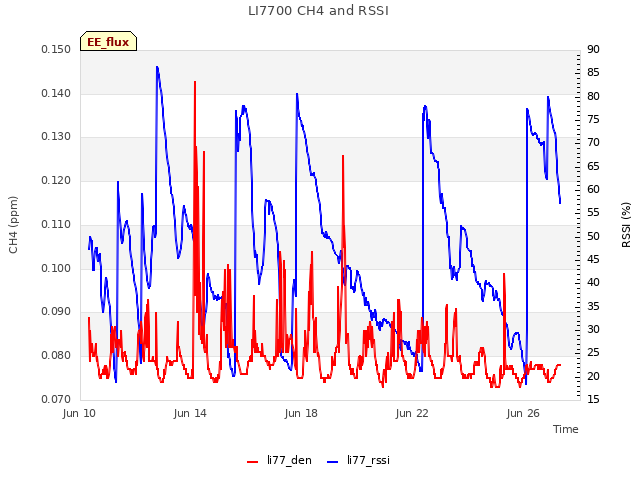The width and height of the screenshot is (640, 480).
Task: Toggle the li77_rssi legend entry
Action: click(x=358, y=460)
